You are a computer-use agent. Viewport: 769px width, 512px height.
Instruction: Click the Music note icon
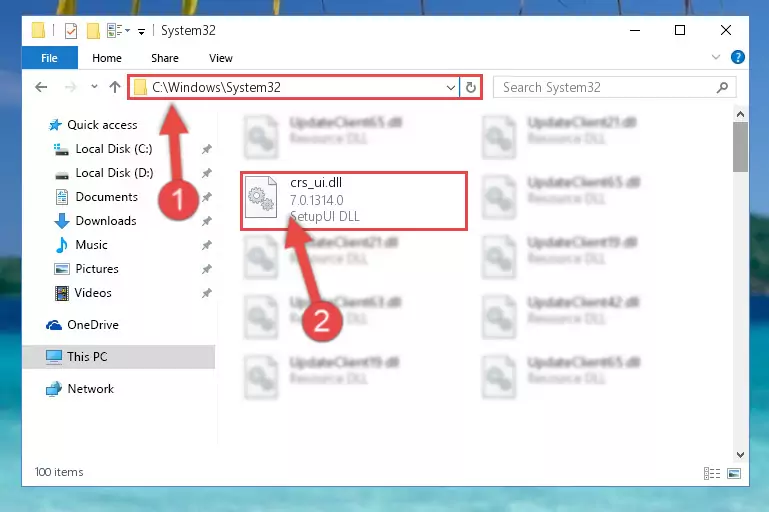coord(62,245)
